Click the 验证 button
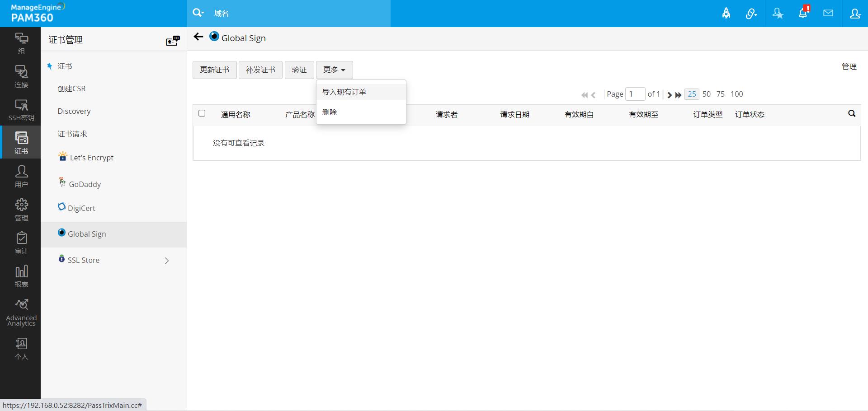 (299, 70)
